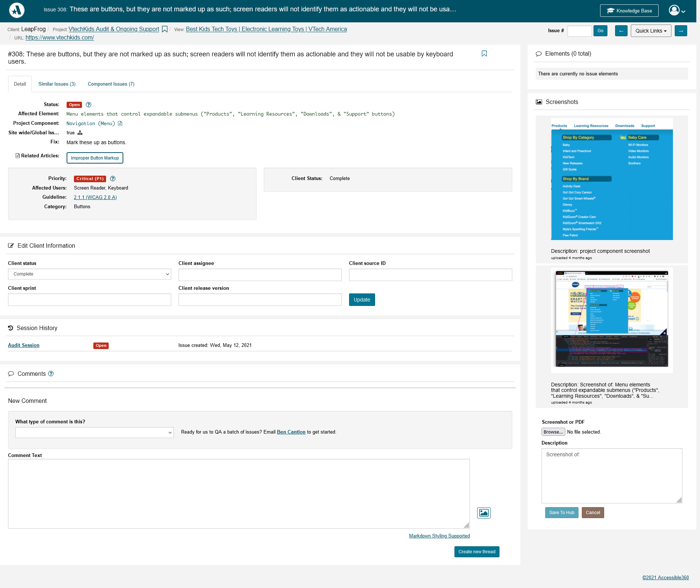Click 'Issue created: Wed, May 12, 2021'
This screenshot has width=700, height=588.
click(215, 345)
